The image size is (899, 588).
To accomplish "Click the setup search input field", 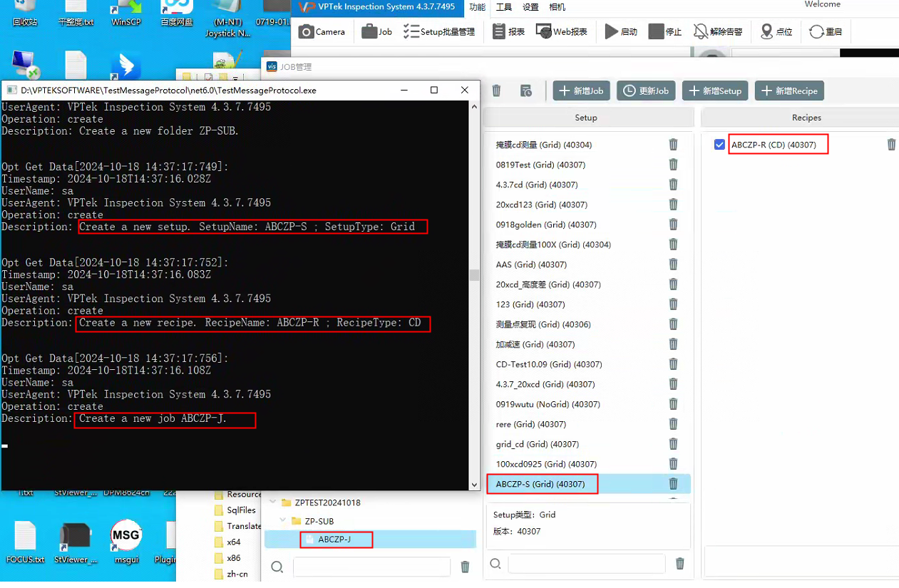I will pos(586,564).
